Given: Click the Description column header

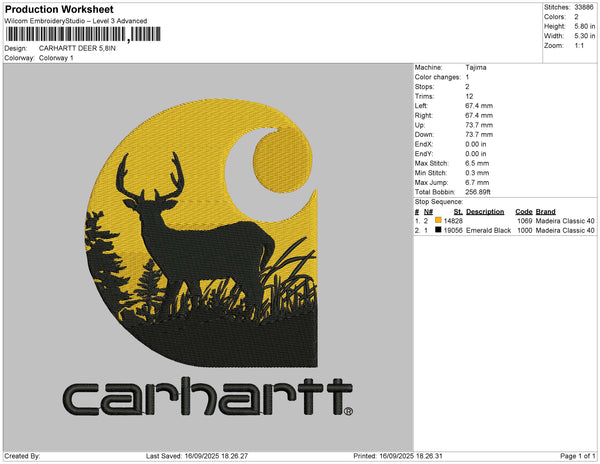Looking at the screenshot, I should pyautogui.click(x=485, y=212).
